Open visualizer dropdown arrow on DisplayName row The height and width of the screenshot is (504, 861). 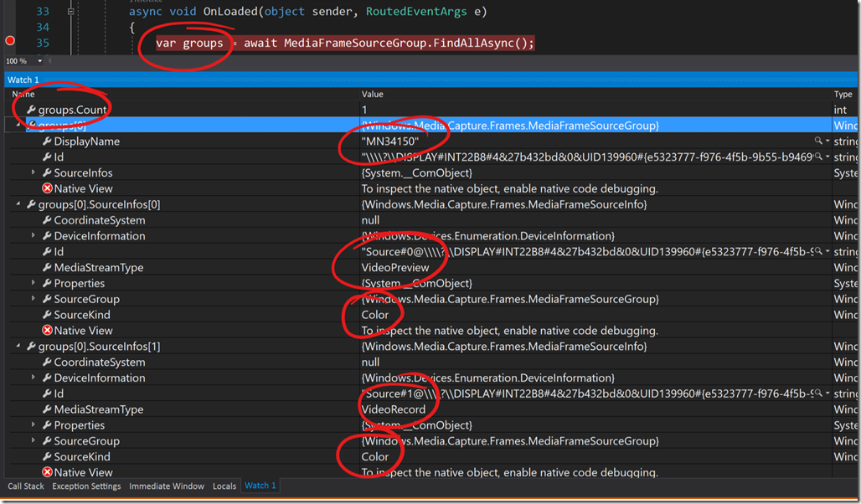click(827, 141)
